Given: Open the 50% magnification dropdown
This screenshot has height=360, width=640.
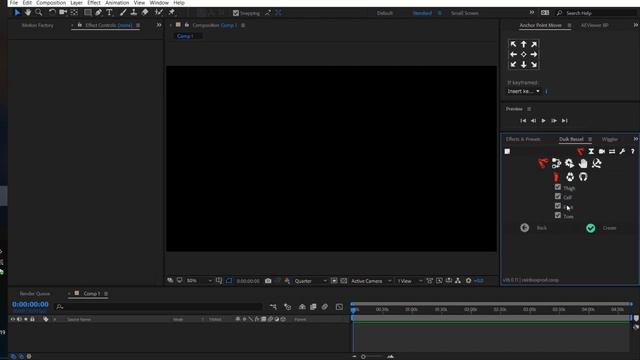Looking at the screenshot, I should [199, 281].
